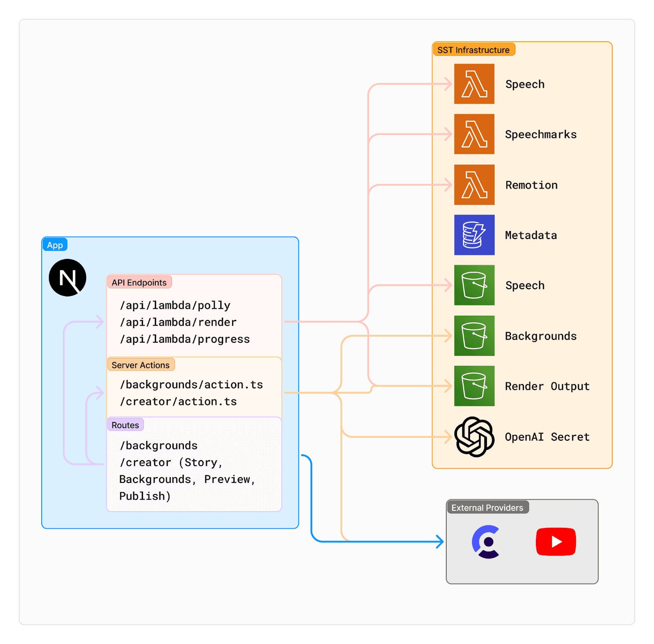
Task: Open the Backgrounds S3 bucket icon
Action: point(474,336)
